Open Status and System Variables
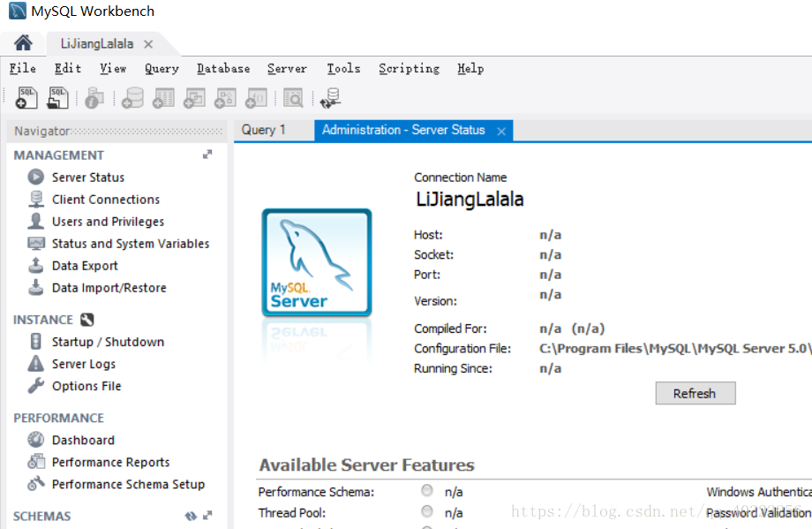Viewport: 812px width, 529px height. pyautogui.click(x=131, y=244)
